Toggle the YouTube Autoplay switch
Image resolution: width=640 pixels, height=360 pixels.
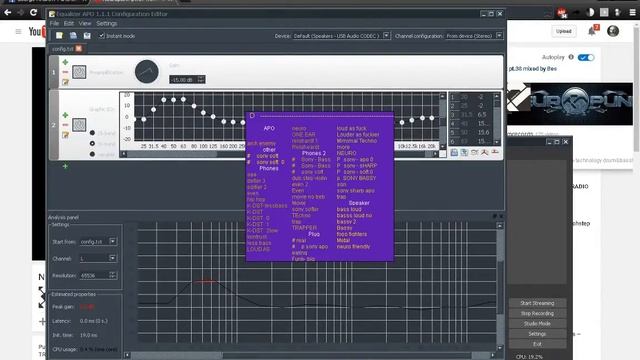click(586, 58)
